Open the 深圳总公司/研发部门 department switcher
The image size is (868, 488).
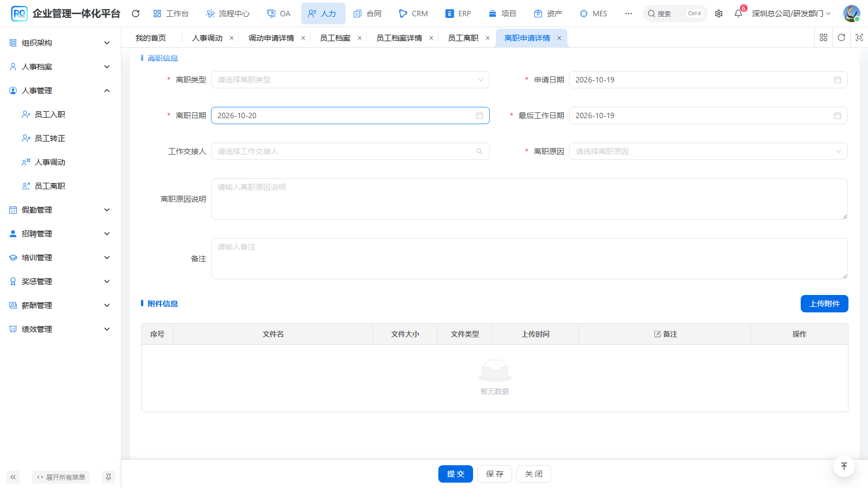(x=791, y=14)
